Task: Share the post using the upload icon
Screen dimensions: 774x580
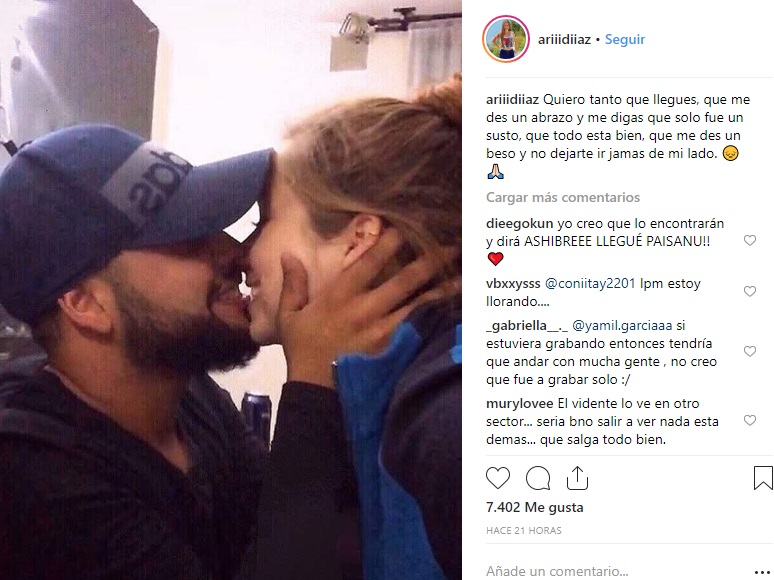Action: 577,478
